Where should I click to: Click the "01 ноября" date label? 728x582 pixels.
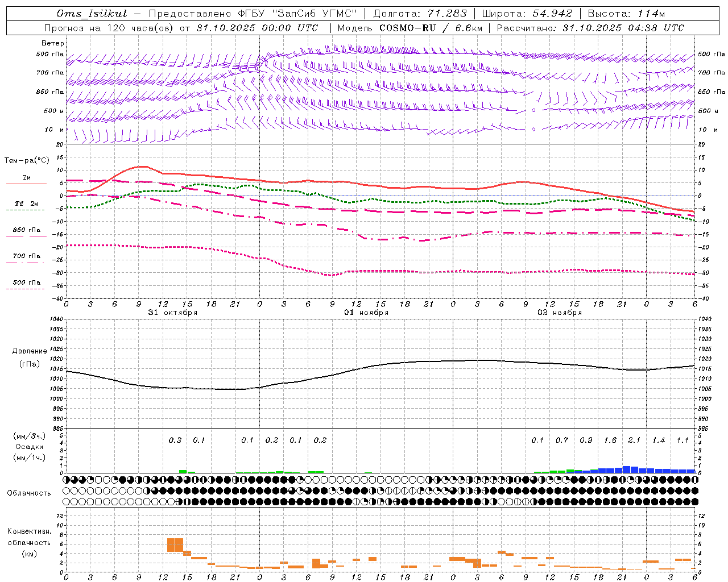click(366, 313)
